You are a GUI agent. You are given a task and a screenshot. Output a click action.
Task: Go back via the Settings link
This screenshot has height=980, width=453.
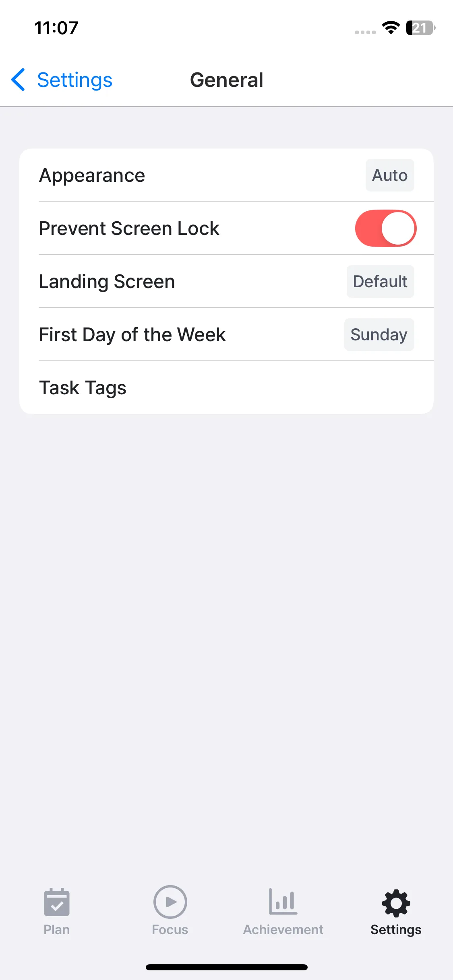(x=74, y=80)
